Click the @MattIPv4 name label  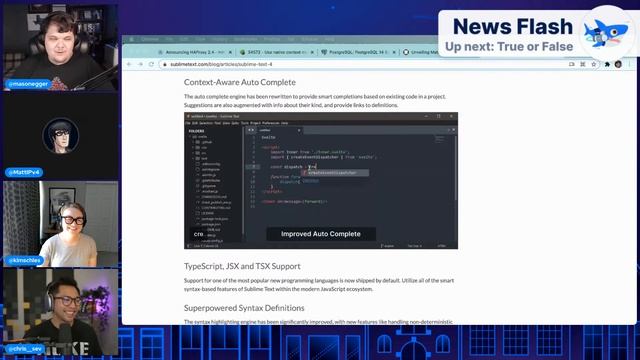tap(24, 172)
